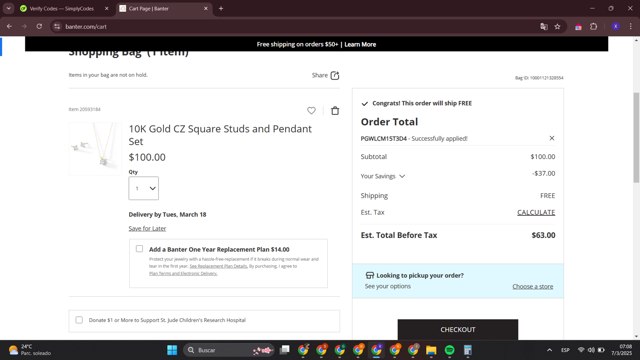The width and height of the screenshot is (640, 360).
Task: Open the volume speaker tray icon
Action: [x=591, y=350]
